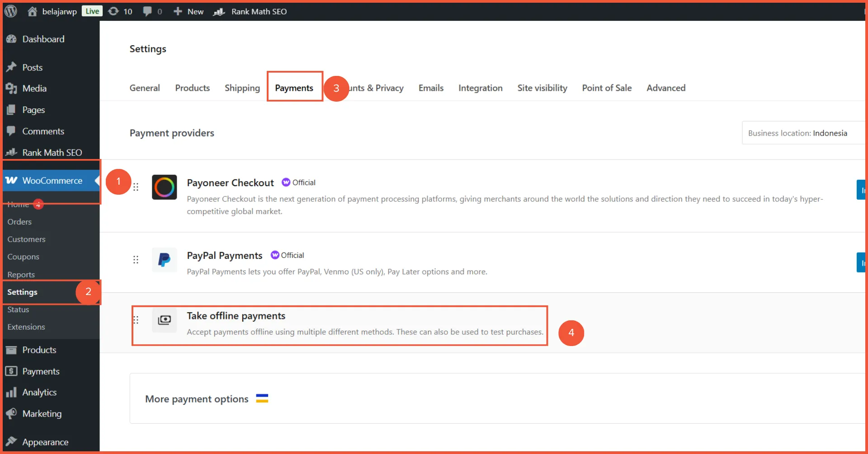Click the Payments dollar icon in sidebar
The height and width of the screenshot is (454, 868).
(12, 371)
